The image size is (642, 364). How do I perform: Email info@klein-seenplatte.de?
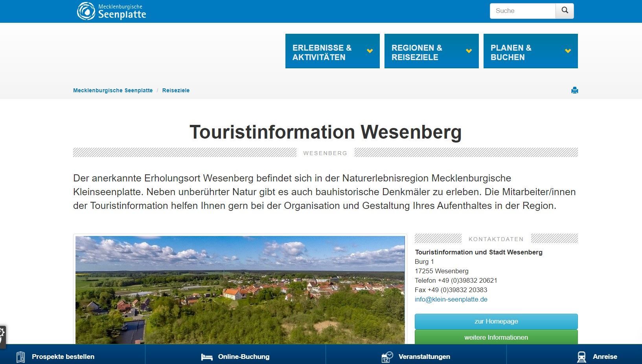pyautogui.click(x=451, y=299)
